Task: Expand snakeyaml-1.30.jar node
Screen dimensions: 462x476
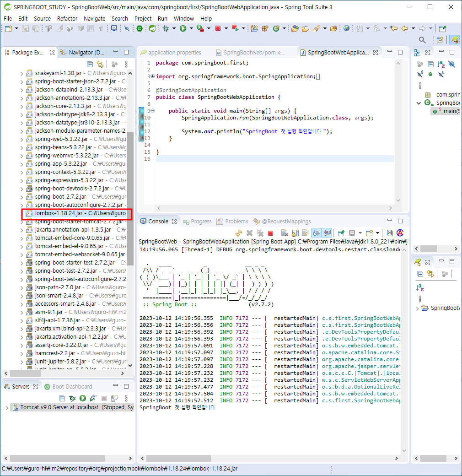Action: 21,74
